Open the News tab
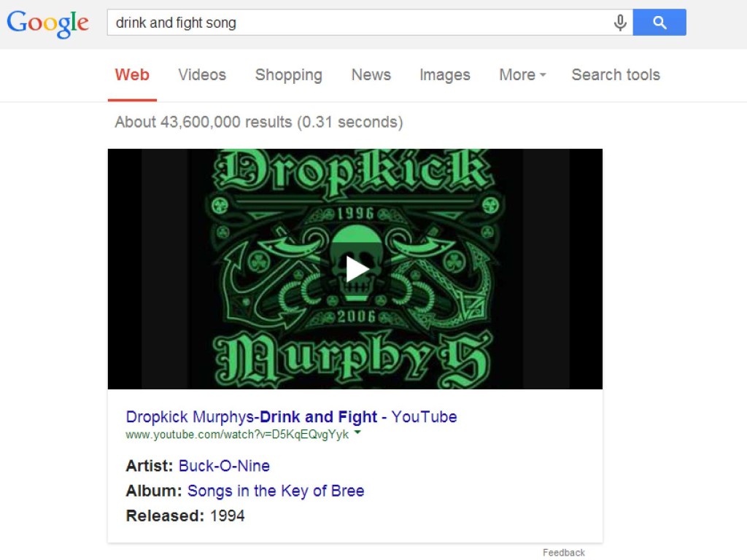 coord(371,75)
